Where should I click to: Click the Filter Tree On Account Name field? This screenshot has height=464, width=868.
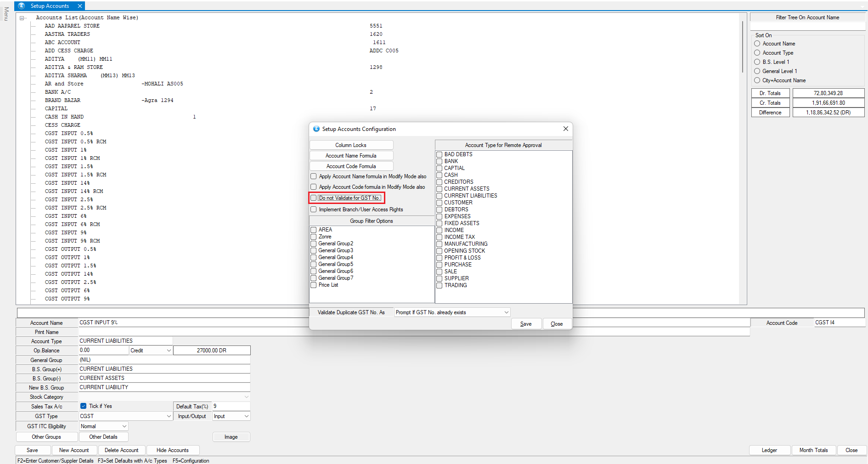[x=807, y=26]
